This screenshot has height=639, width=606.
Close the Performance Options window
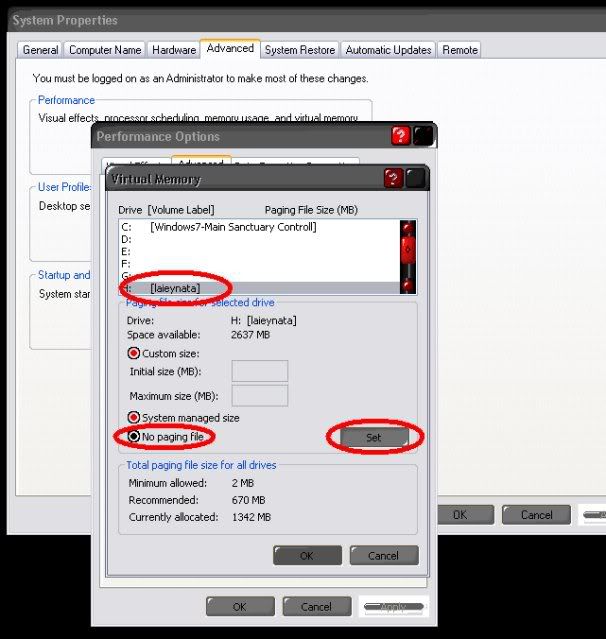(x=423, y=136)
